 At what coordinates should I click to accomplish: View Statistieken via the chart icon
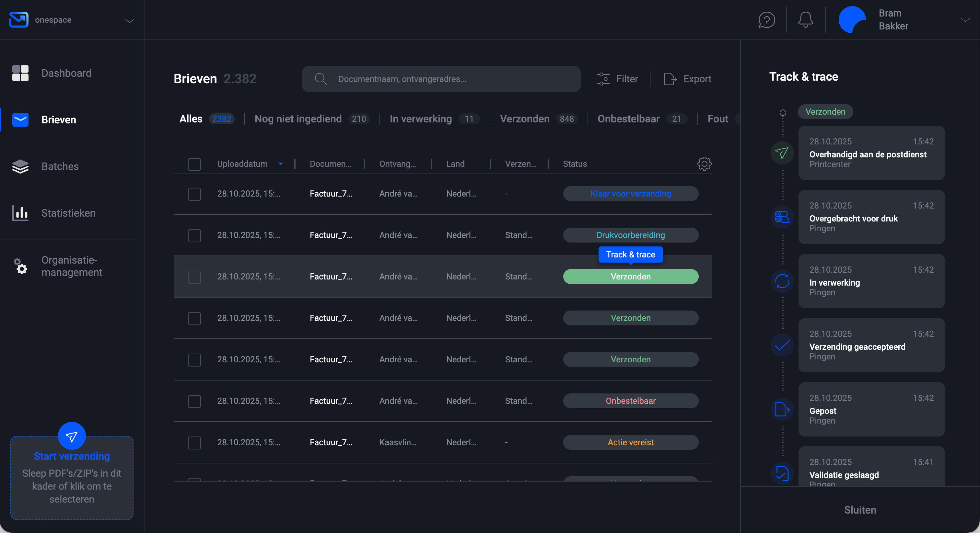(x=20, y=213)
